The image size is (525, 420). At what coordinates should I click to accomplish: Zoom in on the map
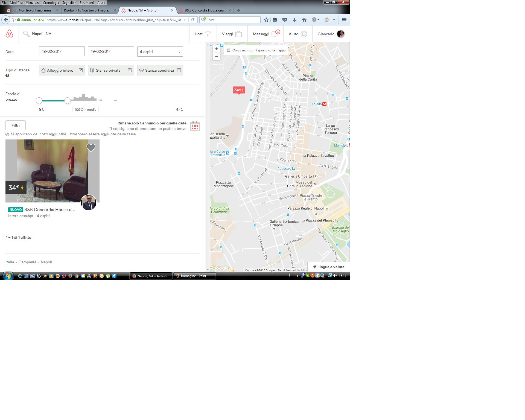tap(217, 49)
